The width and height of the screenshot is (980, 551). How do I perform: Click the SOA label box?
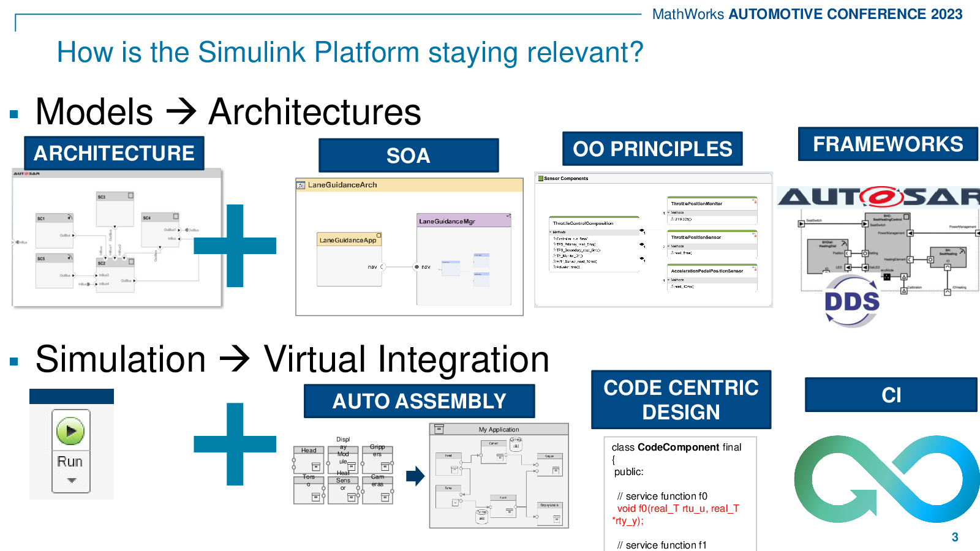tap(409, 156)
